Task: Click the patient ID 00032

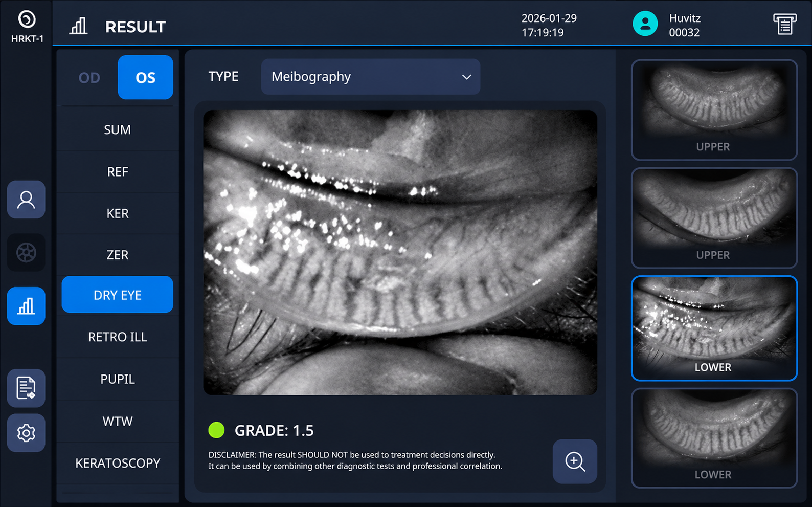Action: point(684,33)
